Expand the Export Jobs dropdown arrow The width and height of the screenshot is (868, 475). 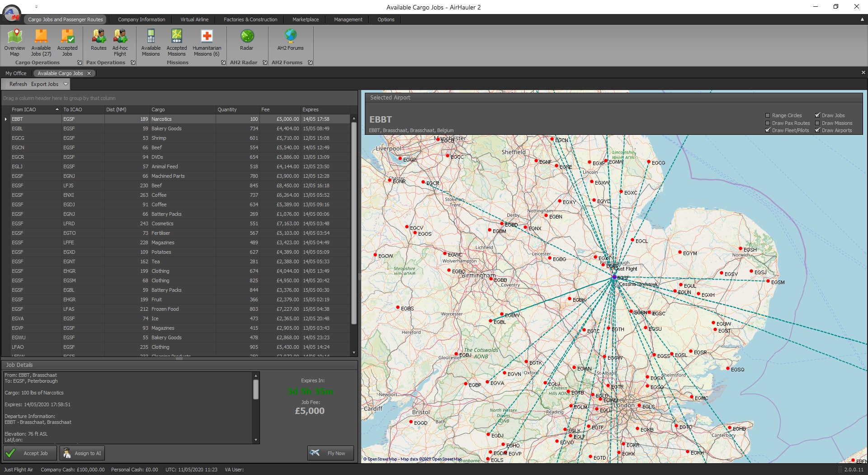[66, 84]
